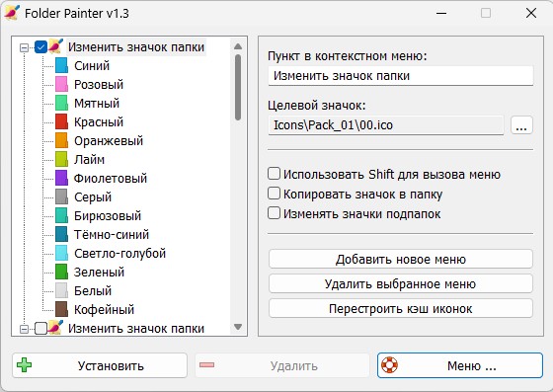This screenshot has height=392, width=553.
Task: Click the Бирюзовый row label
Action: coord(108,215)
